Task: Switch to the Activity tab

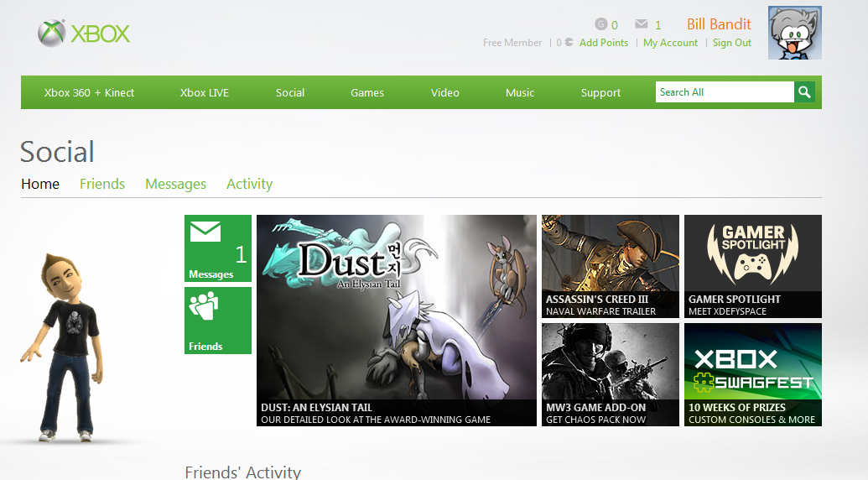Action: pos(250,184)
